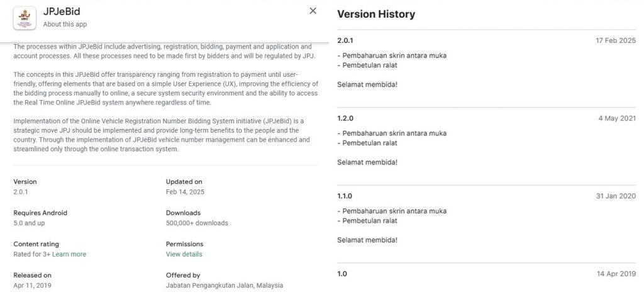Open Learn more about content rating
Viewport: 644px width, 297px height.
coord(69,254)
